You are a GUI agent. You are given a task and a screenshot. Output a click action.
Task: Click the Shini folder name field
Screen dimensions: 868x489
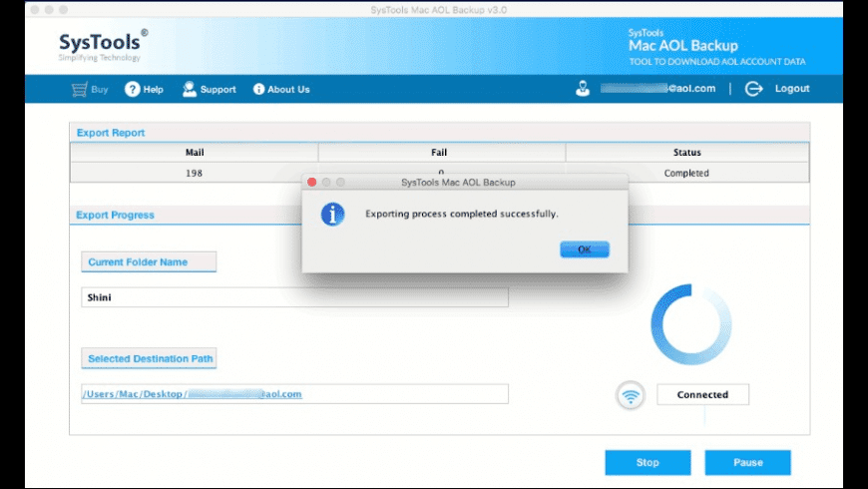coord(294,297)
